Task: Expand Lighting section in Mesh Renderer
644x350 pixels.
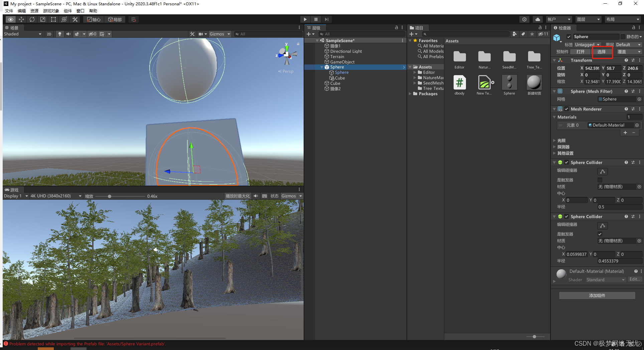Action: [554, 141]
